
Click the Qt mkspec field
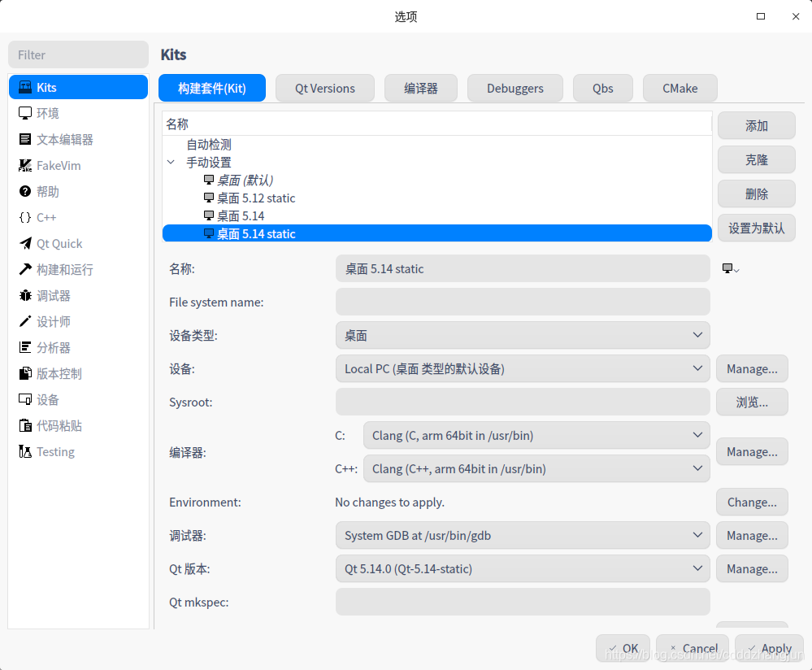point(523,602)
